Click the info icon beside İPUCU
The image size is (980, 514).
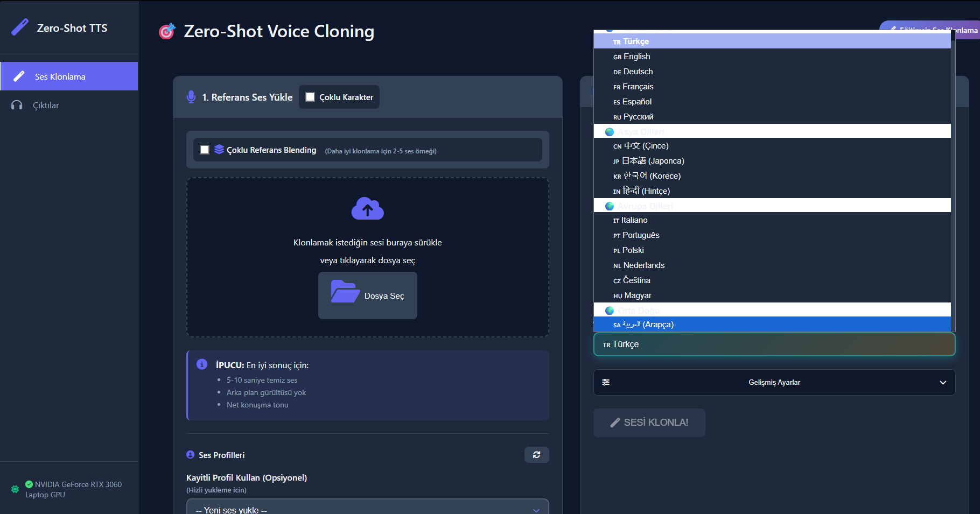(202, 364)
